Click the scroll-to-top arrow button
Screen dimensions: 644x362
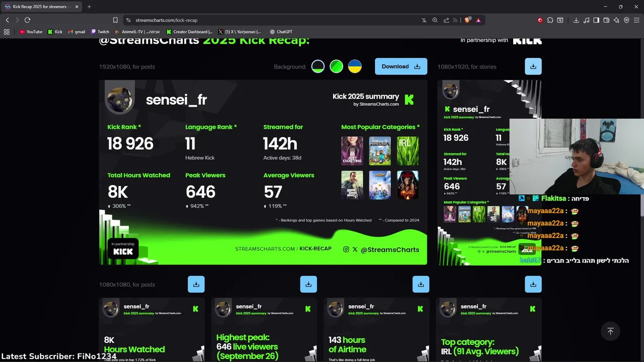pyautogui.click(x=610, y=331)
